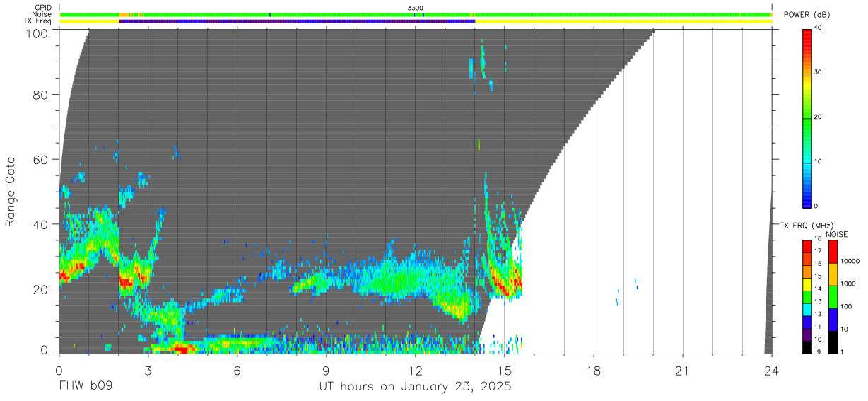
Task: Click the 'FHW b09' radar beam label
Action: [85, 387]
